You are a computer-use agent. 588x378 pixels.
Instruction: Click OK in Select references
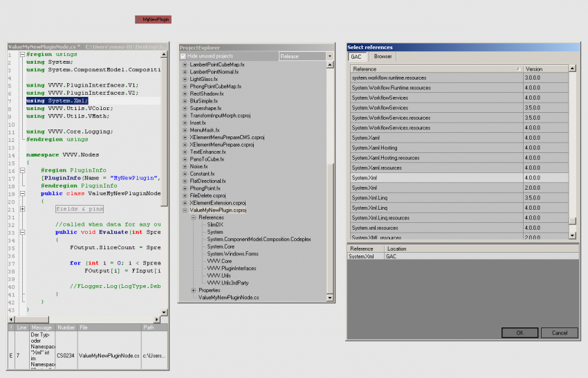[x=520, y=332]
